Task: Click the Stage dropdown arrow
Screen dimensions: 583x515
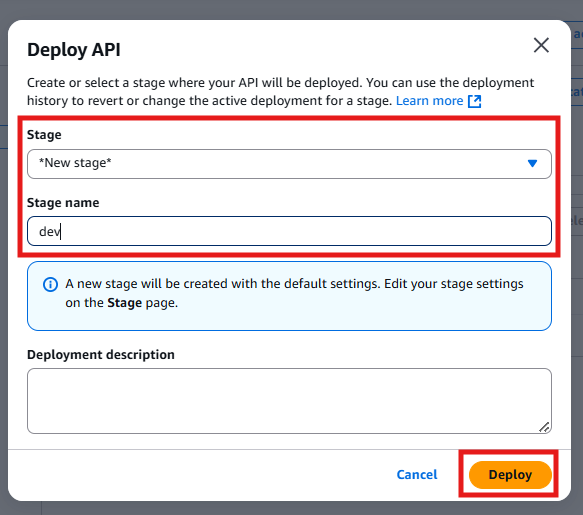Action: coord(532,163)
